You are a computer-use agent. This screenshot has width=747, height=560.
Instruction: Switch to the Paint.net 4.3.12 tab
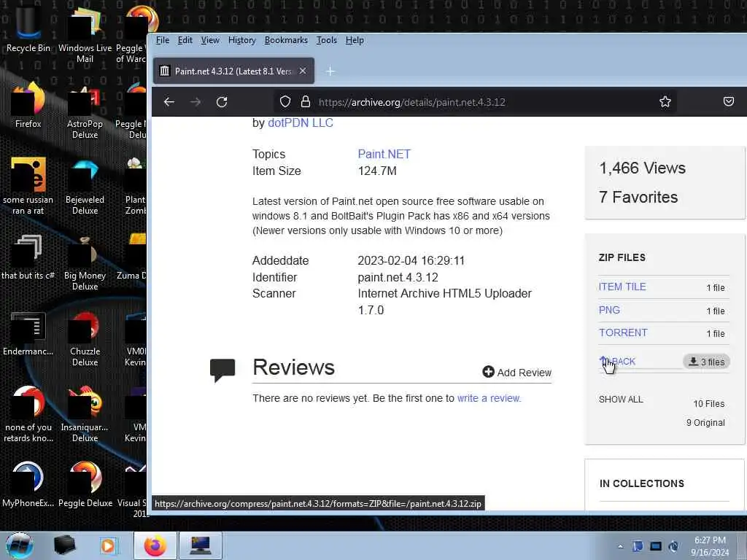[x=233, y=71]
